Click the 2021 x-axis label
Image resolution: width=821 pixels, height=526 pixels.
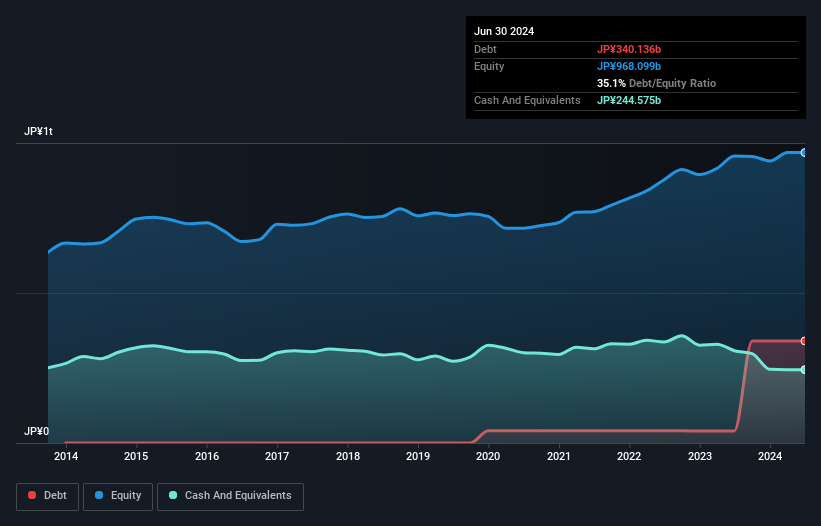[559, 456]
